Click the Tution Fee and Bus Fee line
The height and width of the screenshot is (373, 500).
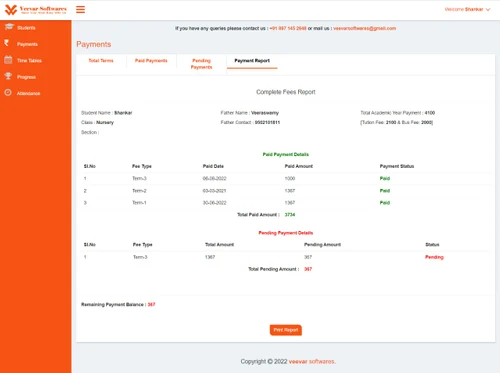click(x=397, y=122)
